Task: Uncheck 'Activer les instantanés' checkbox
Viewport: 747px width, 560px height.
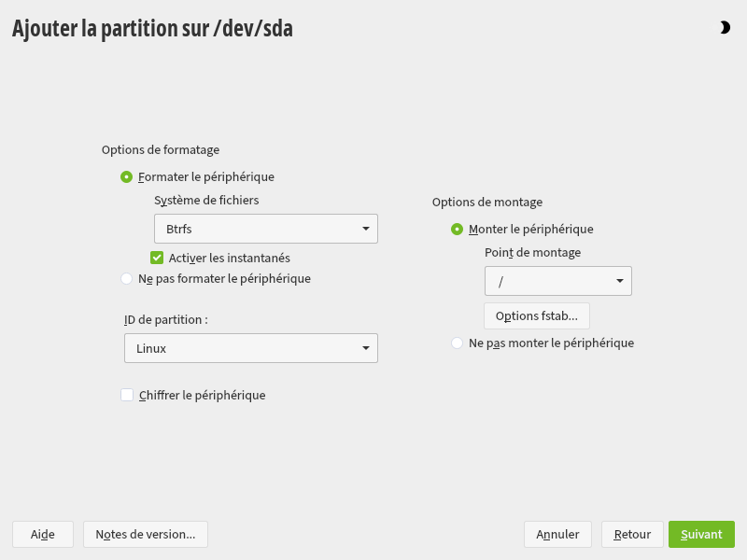Action: [157, 258]
